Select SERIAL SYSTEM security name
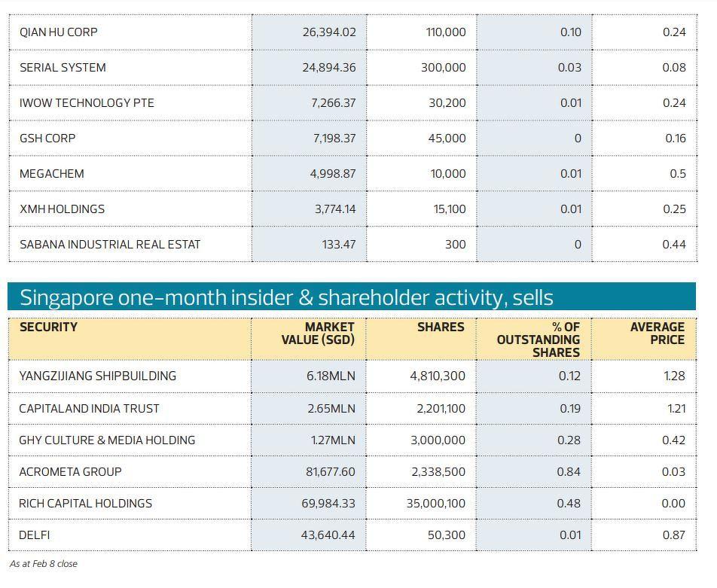This screenshot has width=717, height=588. [x=63, y=68]
